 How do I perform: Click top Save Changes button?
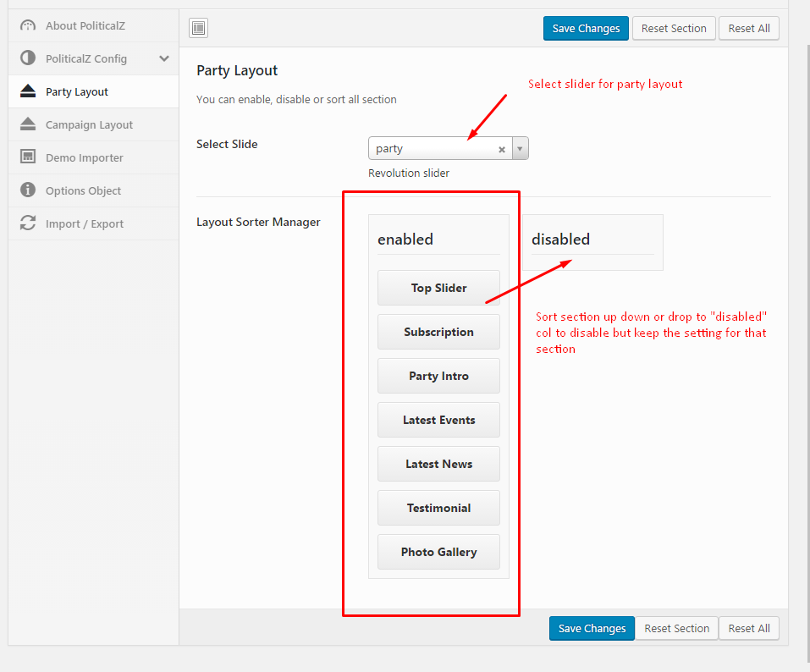pyautogui.click(x=586, y=29)
